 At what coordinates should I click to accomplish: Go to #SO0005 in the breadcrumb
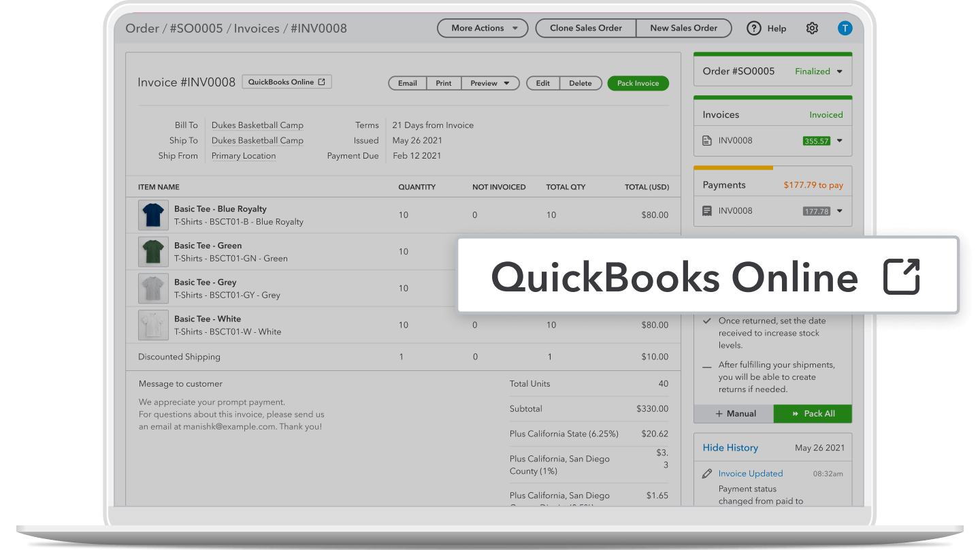click(x=196, y=29)
